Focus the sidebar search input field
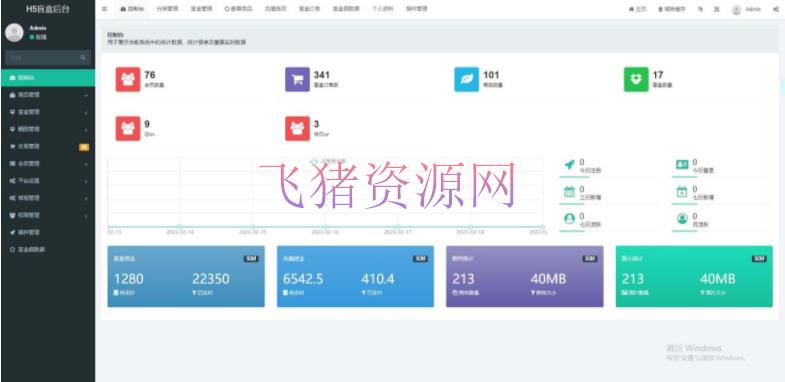Viewport: 785px width, 382px height. pyautogui.click(x=48, y=58)
